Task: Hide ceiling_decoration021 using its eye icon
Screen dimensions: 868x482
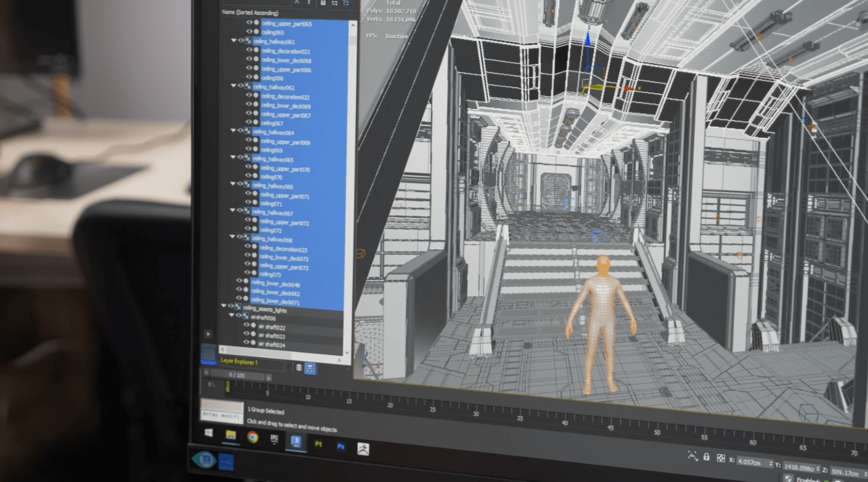Action: 249,50
